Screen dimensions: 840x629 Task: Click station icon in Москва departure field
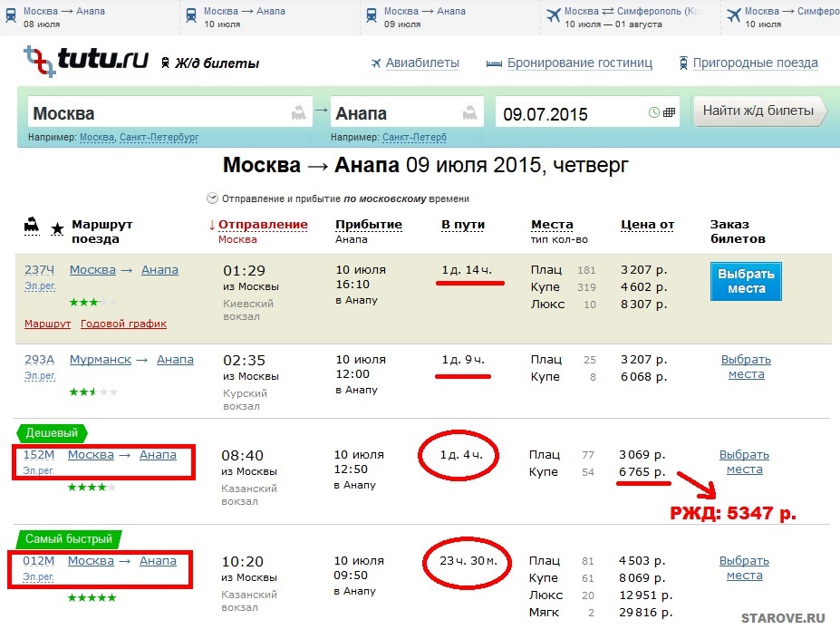[x=298, y=112]
